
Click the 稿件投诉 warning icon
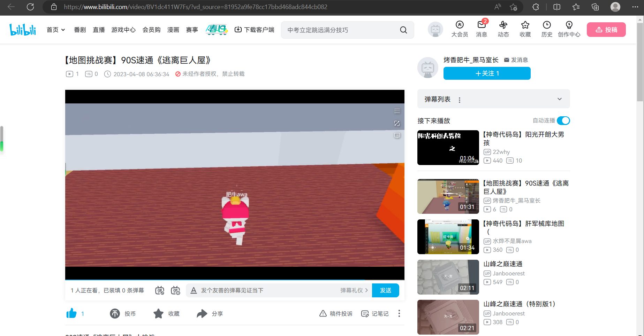pyautogui.click(x=323, y=314)
